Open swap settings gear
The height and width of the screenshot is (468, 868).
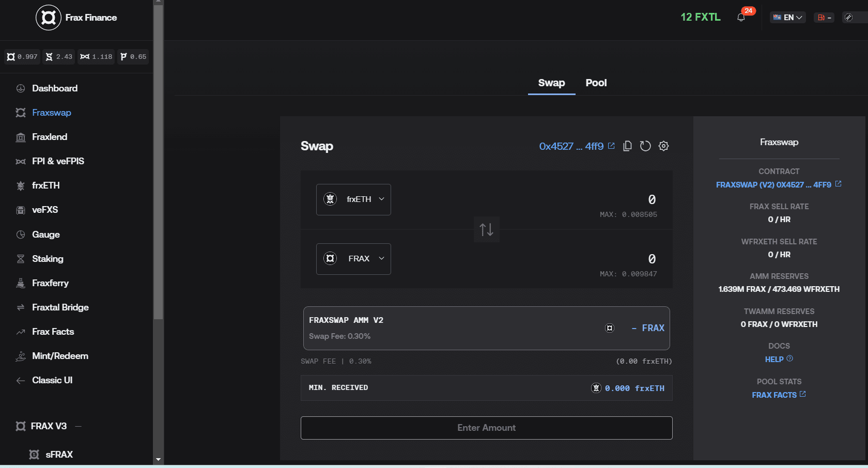[x=664, y=146]
